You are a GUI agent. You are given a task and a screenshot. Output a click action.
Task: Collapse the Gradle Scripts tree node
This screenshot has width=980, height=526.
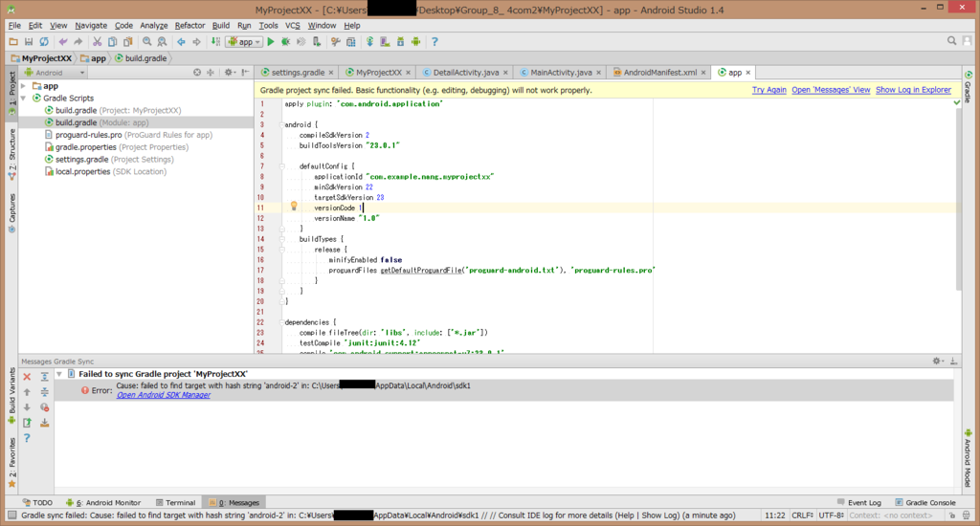(24, 99)
